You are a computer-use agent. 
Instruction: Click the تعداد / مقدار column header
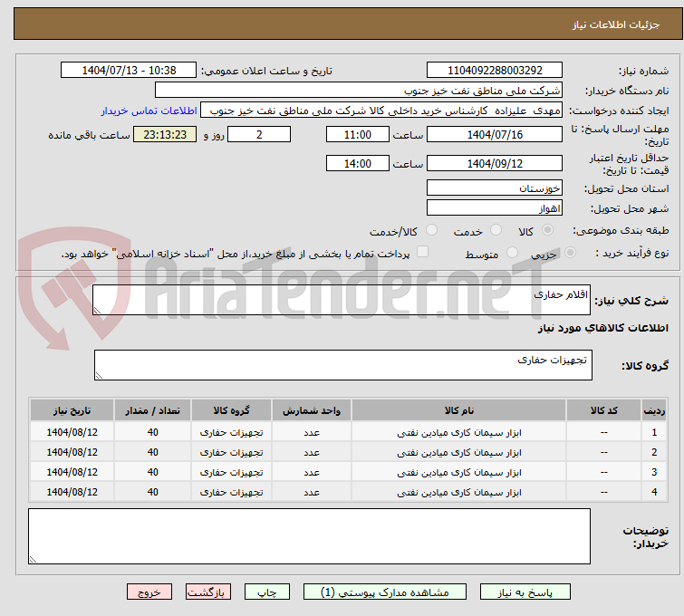click(x=153, y=410)
